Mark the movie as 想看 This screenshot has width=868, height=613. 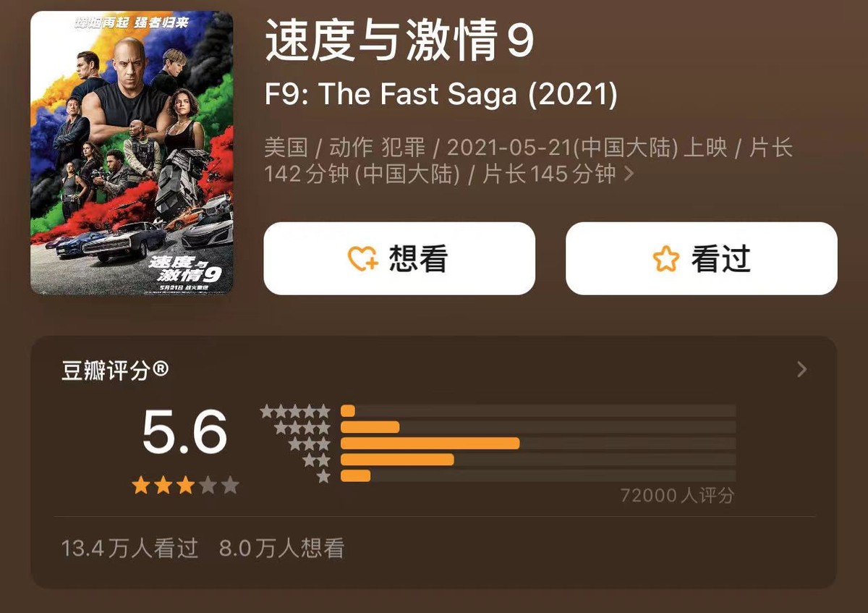point(399,258)
